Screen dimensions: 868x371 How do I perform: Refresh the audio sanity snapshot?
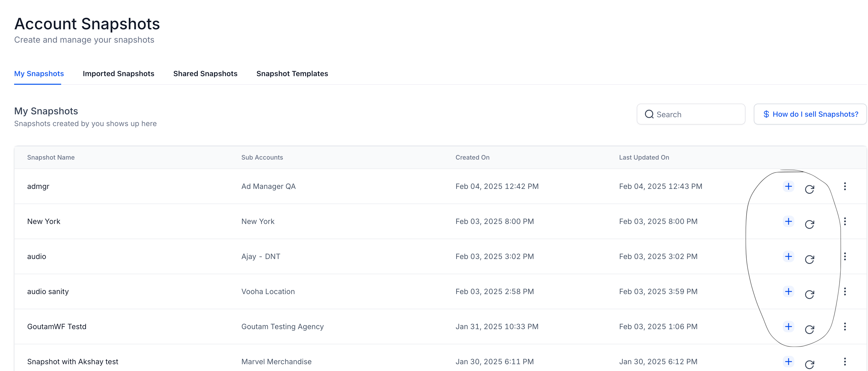click(809, 294)
